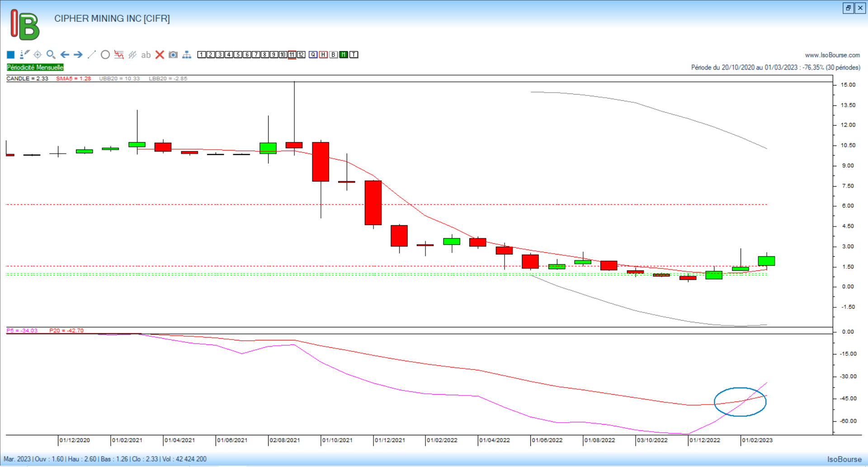
Task: Click the P20 = -42.70 indicator label
Action: point(66,330)
